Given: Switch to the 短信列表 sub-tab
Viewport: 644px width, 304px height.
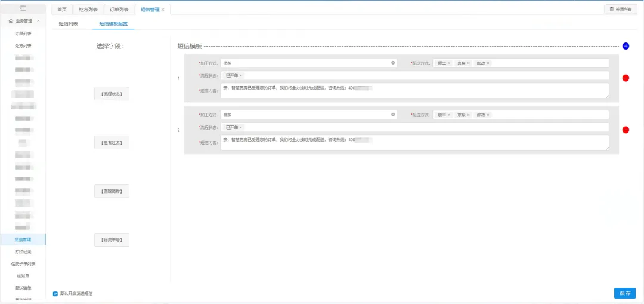Looking at the screenshot, I should click(68, 24).
